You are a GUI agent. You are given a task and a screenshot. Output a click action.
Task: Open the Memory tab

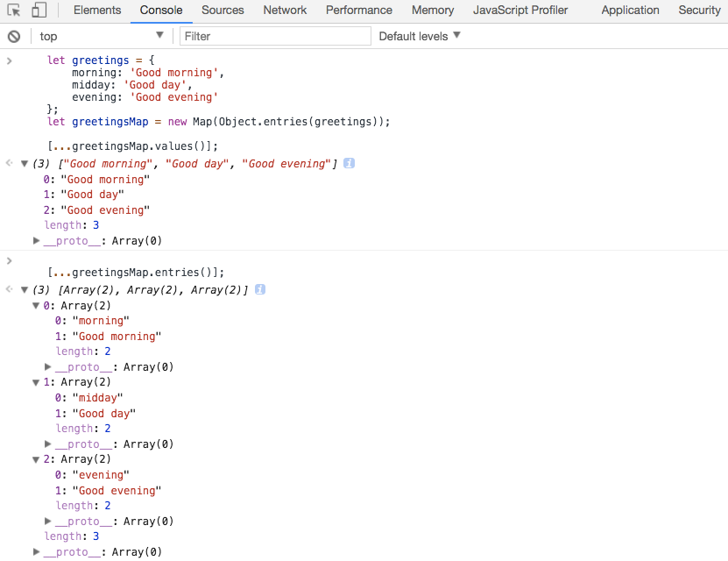pos(433,11)
